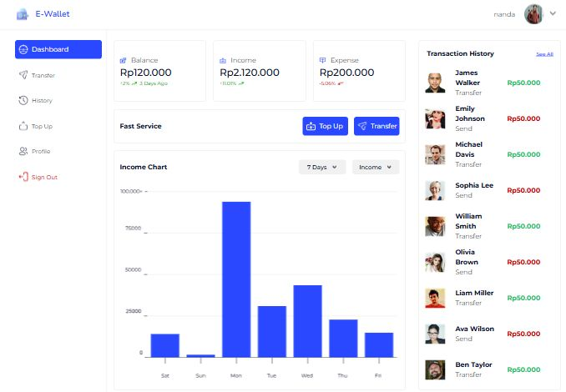
Task: Click the E-Wallet brand title
Action: [53, 14]
